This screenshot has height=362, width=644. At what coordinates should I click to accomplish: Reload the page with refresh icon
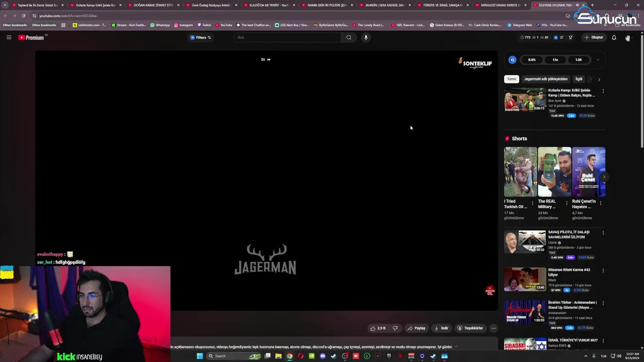23,16
